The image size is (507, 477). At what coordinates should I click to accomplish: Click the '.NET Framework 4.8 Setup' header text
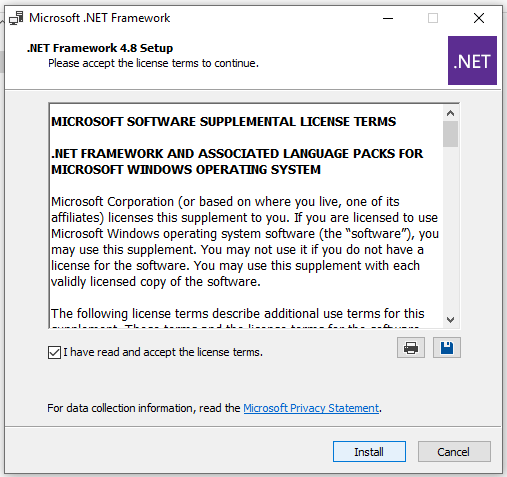(x=100, y=48)
